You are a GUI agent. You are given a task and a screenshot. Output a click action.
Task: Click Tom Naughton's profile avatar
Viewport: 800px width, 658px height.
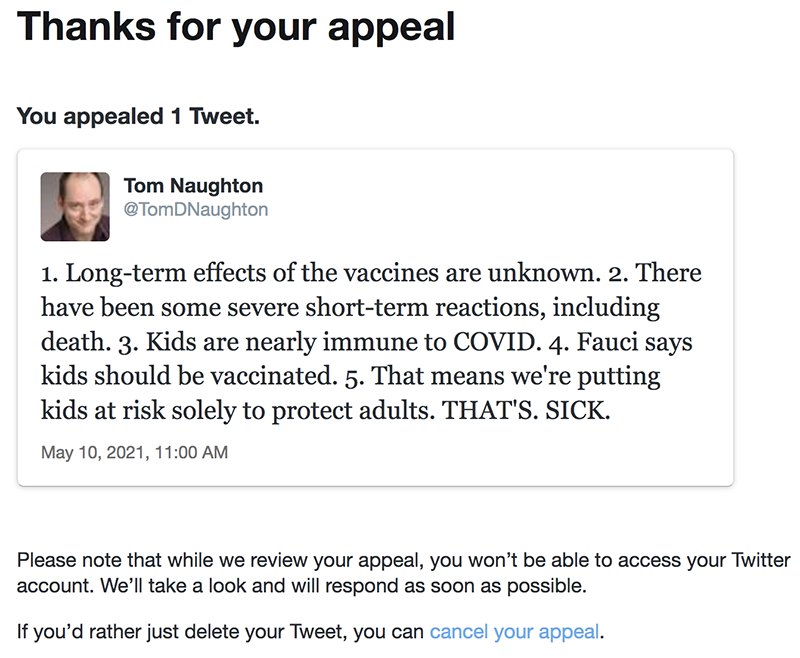tap(75, 207)
